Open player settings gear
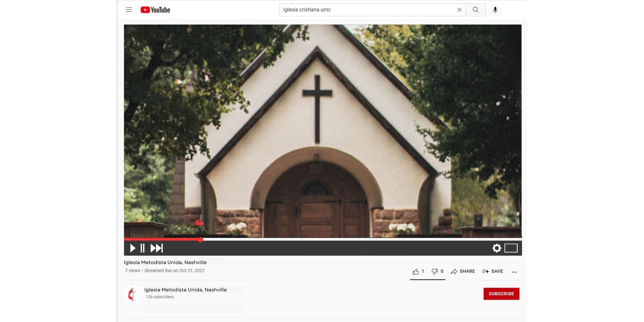The width and height of the screenshot is (644, 322). pyautogui.click(x=497, y=248)
